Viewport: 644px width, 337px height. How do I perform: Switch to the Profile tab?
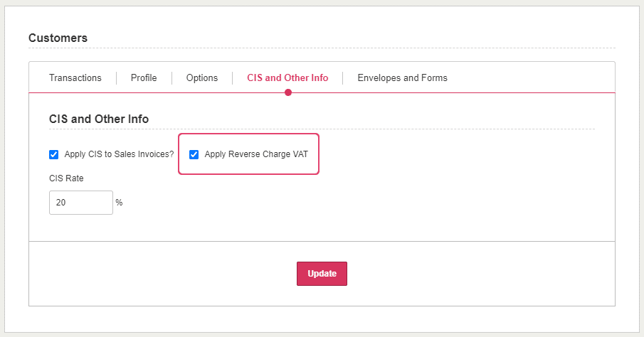tap(144, 77)
